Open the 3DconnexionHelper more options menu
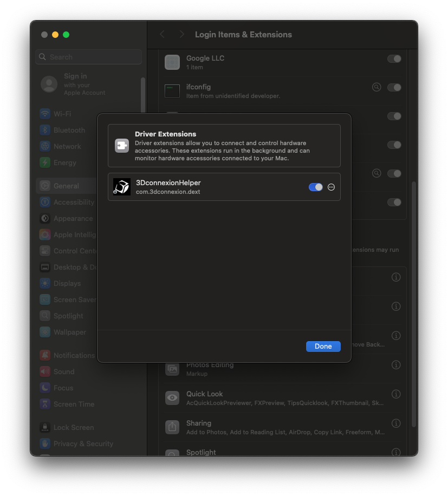Viewport: 448px width, 496px height. (x=332, y=187)
